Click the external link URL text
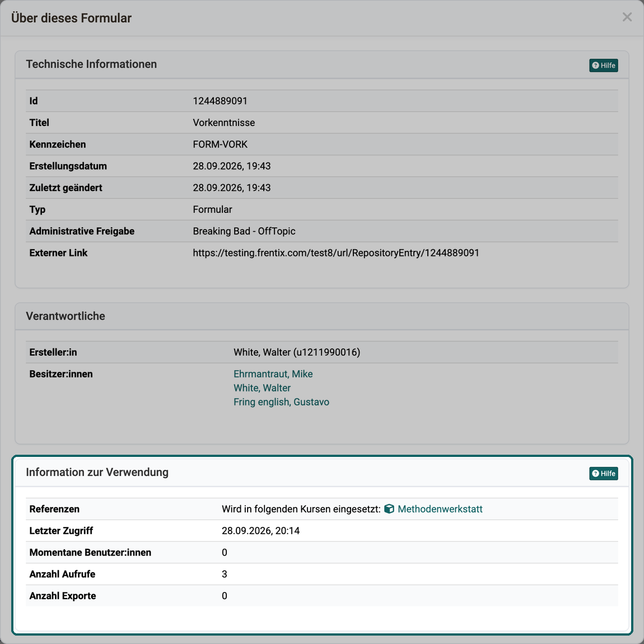The height and width of the screenshot is (644, 644). point(336,253)
